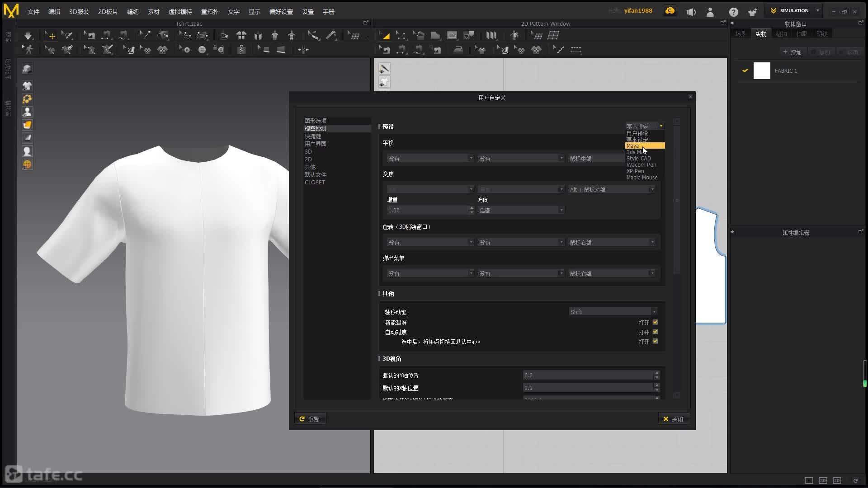Click the dialog's vertical scrollbar
868x488 pixels.
coord(677,200)
